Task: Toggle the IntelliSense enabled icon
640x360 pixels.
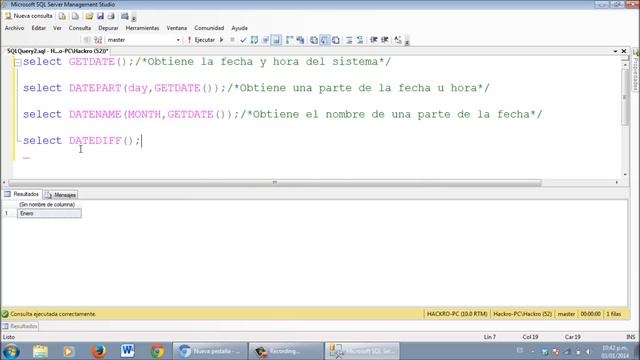Action: pos(276,40)
